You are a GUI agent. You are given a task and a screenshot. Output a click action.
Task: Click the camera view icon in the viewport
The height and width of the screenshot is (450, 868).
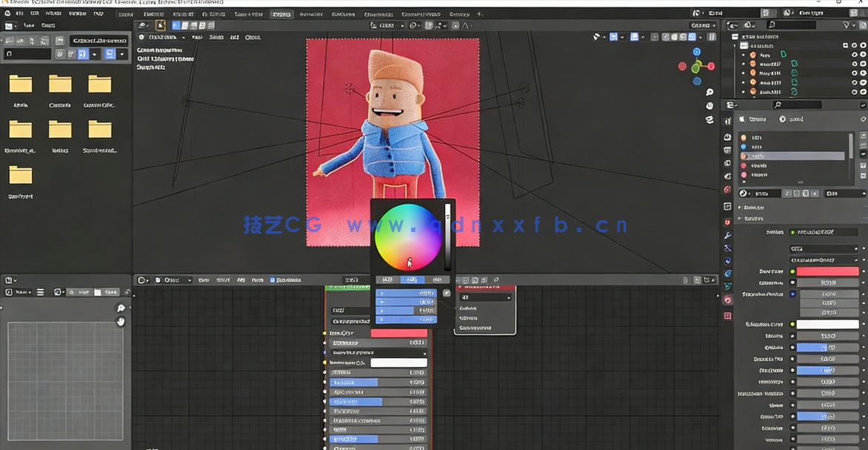coord(710,119)
